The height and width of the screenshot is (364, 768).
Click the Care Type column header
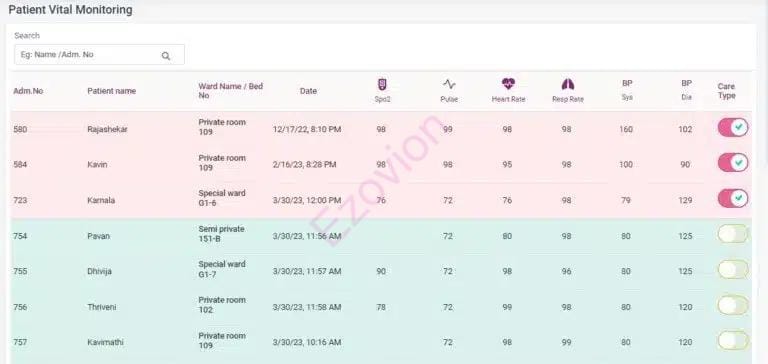[726, 91]
